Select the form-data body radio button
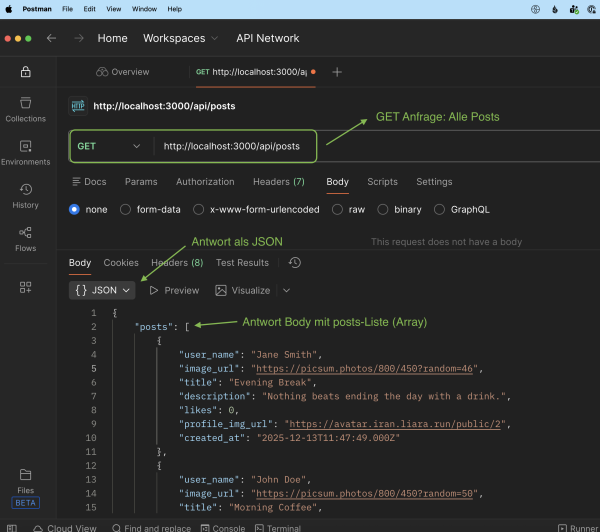Image resolution: width=600 pixels, height=532 pixels. point(126,210)
